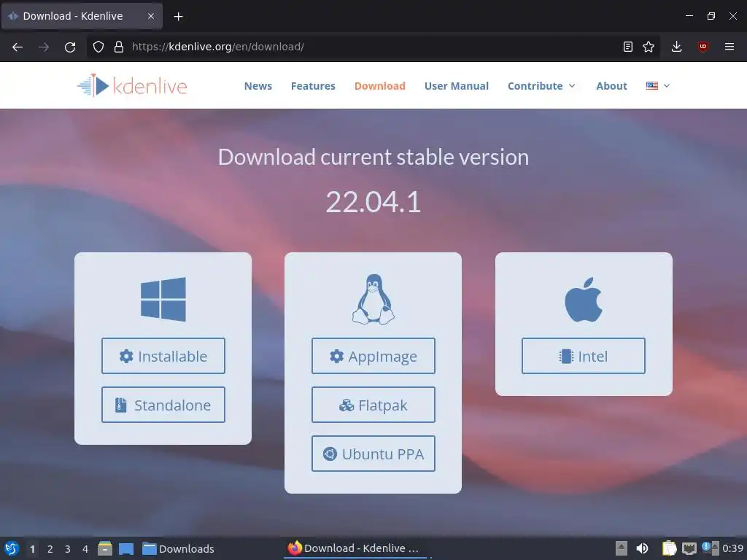Click the Linux Tux penguin icon
The image size is (747, 560).
tap(373, 300)
